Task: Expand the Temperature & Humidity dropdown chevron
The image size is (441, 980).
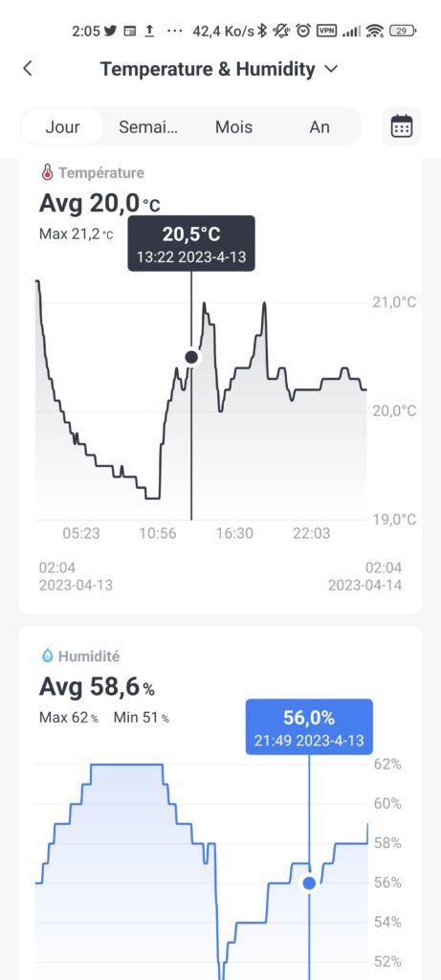Action: point(332,69)
